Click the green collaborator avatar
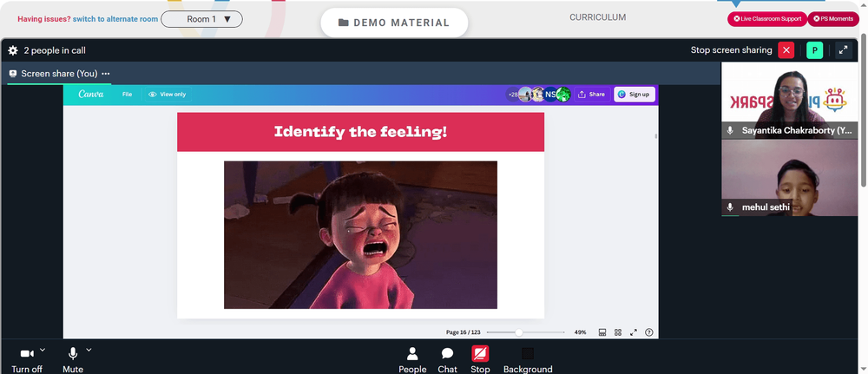Screen dimensions: 868x374 (x=563, y=95)
